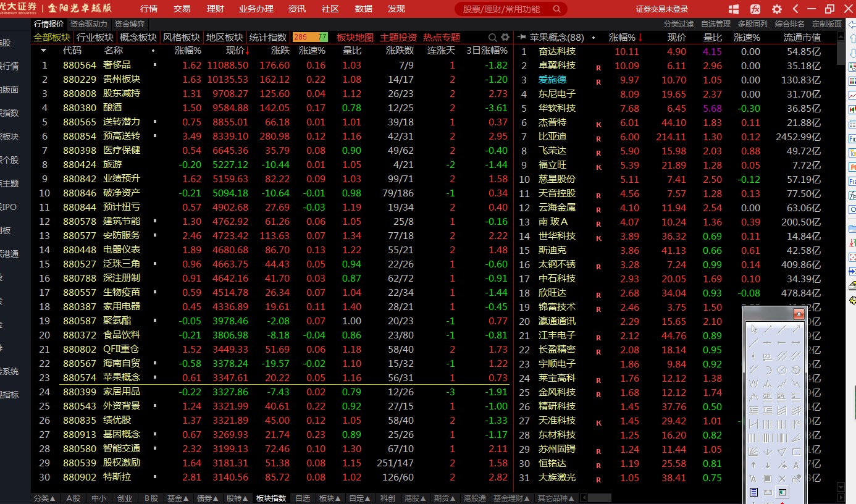Open settings gear in the title bar
The width and height of the screenshot is (856, 504).
pos(777,9)
